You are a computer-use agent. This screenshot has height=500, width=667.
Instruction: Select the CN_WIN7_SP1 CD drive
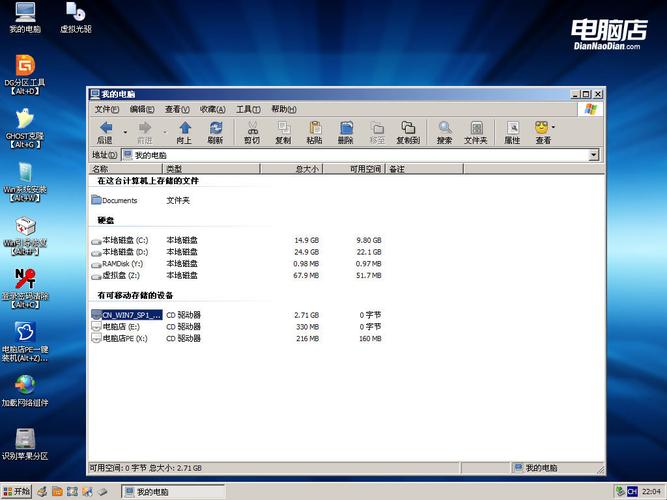click(127, 315)
